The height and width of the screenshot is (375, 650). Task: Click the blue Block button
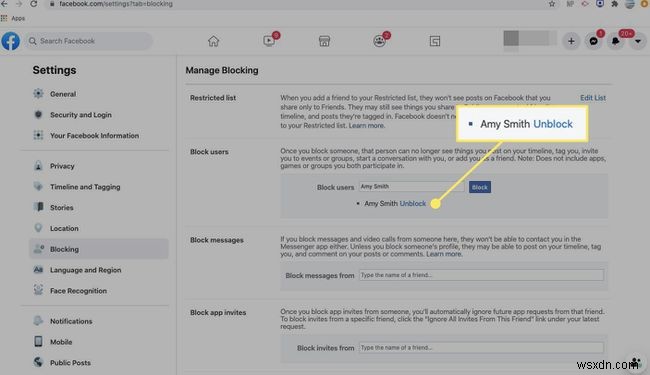(x=480, y=187)
